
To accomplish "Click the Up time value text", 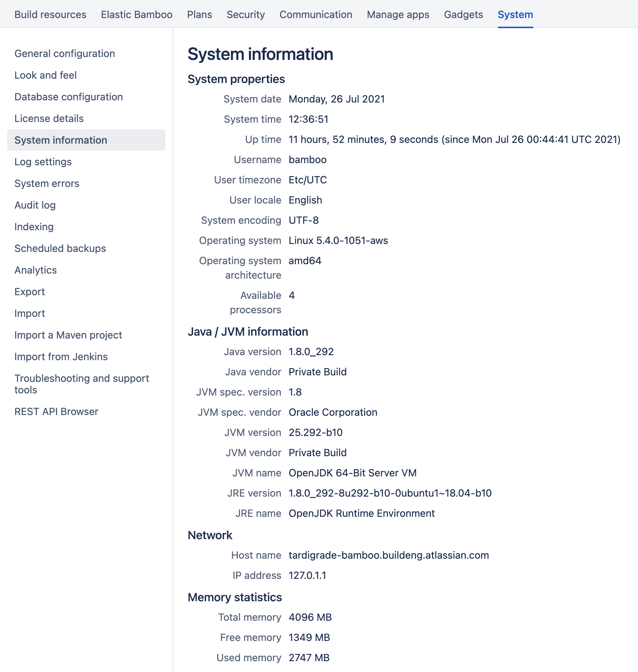I will pos(454,139).
